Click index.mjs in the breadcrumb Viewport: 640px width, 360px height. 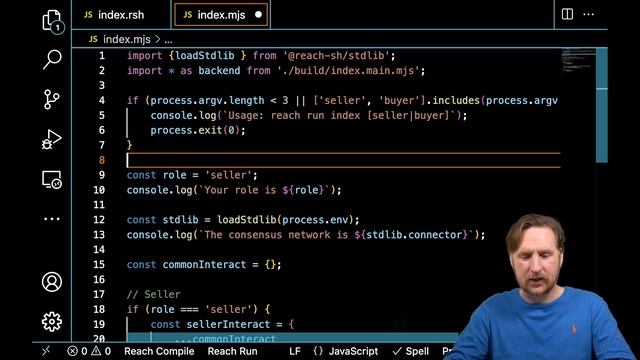(x=127, y=40)
